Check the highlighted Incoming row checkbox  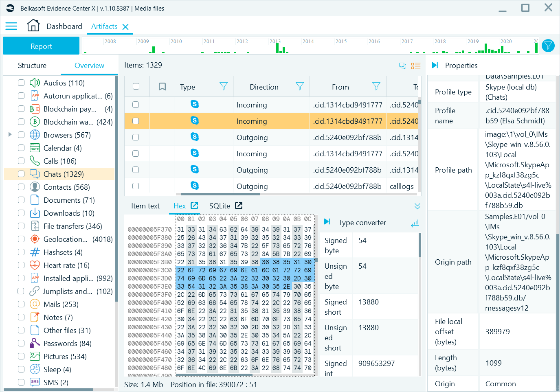[x=136, y=121]
